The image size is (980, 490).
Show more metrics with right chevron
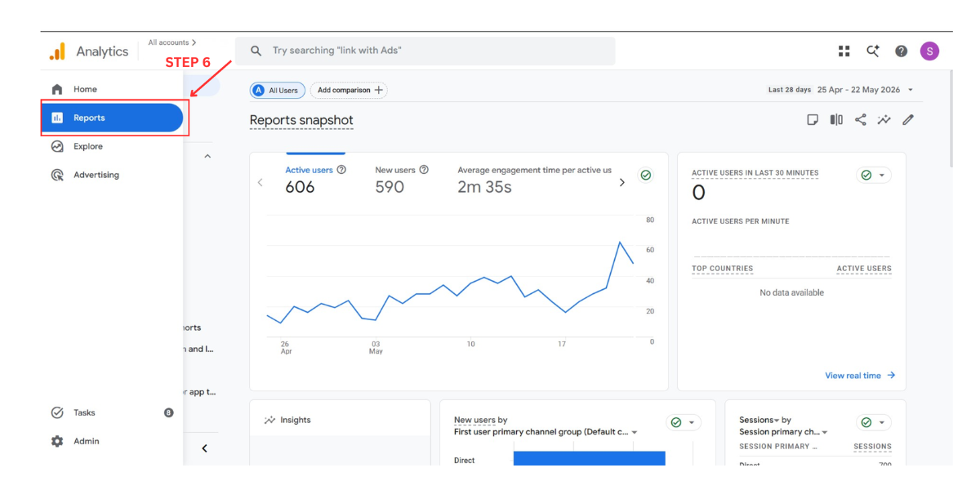(621, 182)
